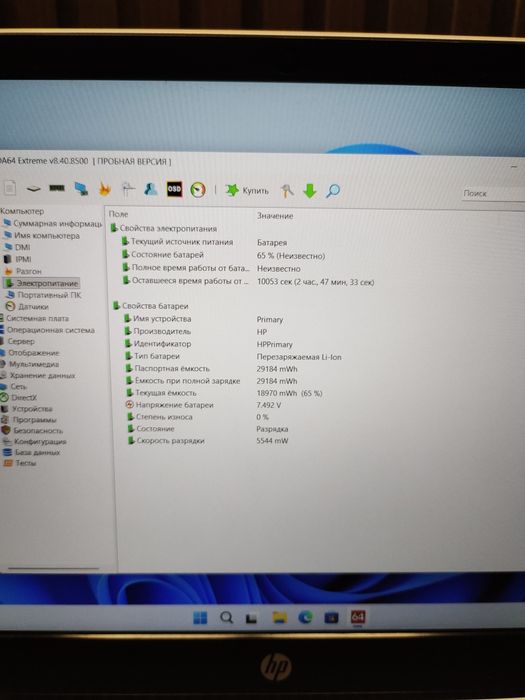525x700 pixels.
Task: Expand the Тесты category
Action: click(19, 463)
